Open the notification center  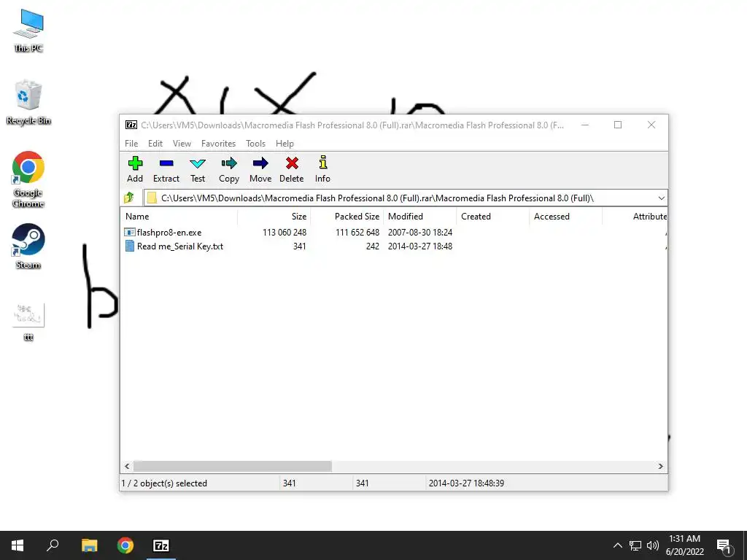click(x=724, y=545)
